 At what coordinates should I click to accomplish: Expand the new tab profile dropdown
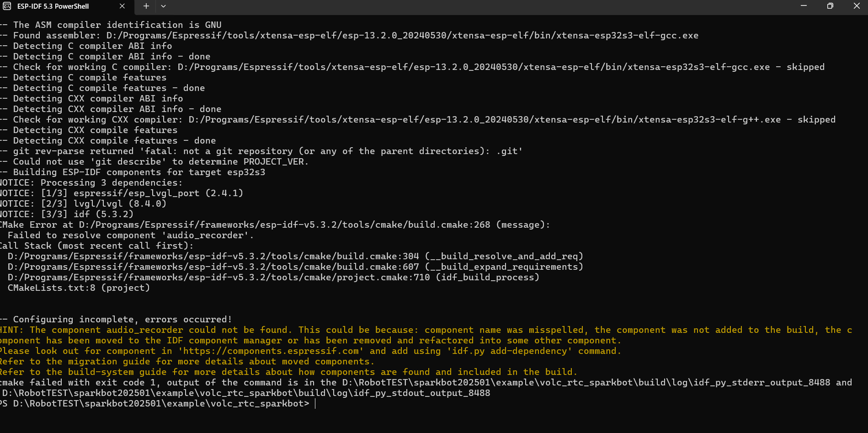(x=163, y=6)
